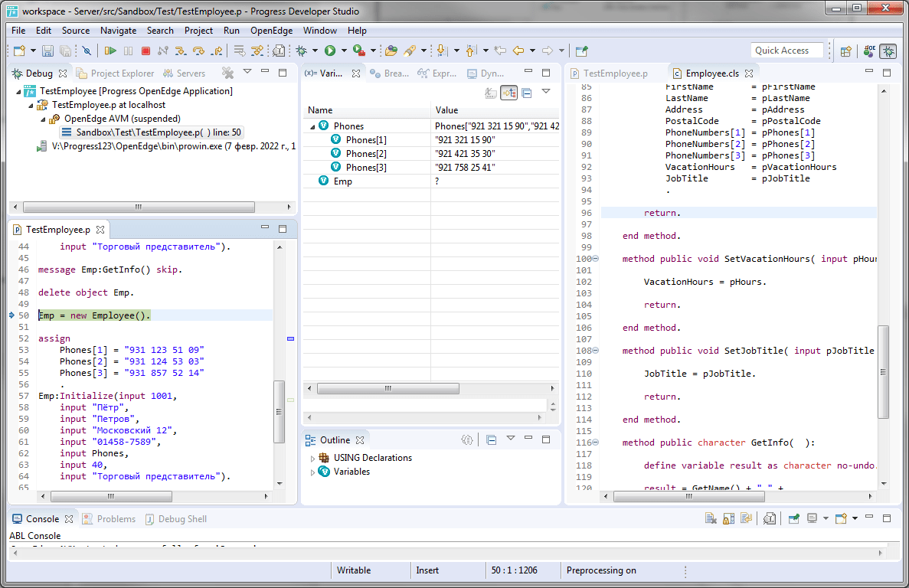Toggle Skip All Breakpoints
The width and height of the screenshot is (909, 588).
pos(87,51)
